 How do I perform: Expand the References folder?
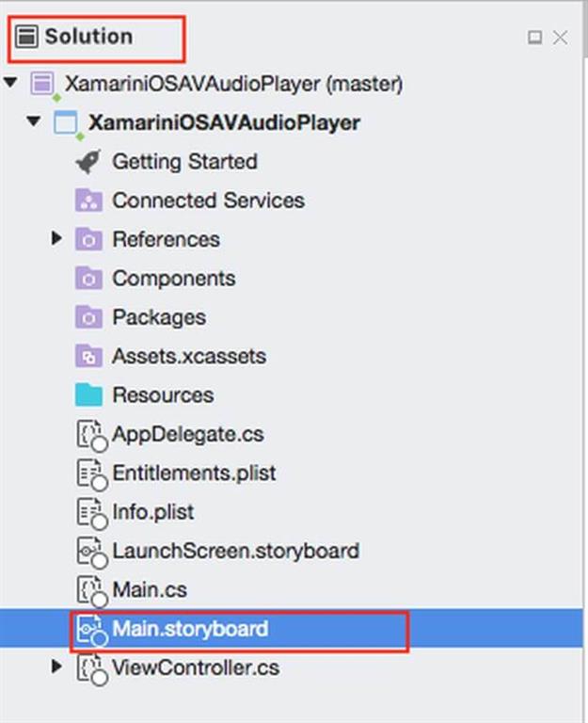[x=57, y=239]
